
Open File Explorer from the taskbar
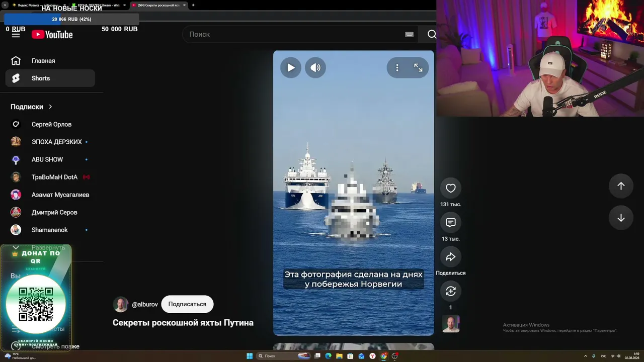[340, 356]
